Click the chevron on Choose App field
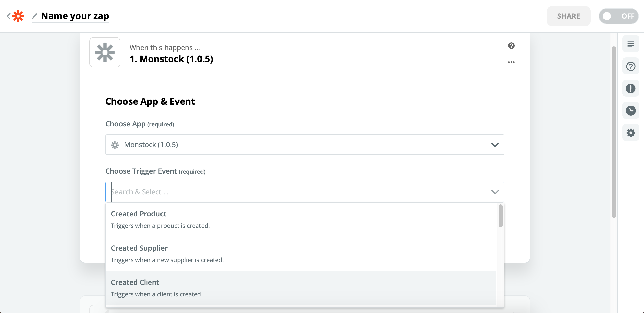Image resolution: width=644 pixels, height=313 pixels. click(495, 145)
